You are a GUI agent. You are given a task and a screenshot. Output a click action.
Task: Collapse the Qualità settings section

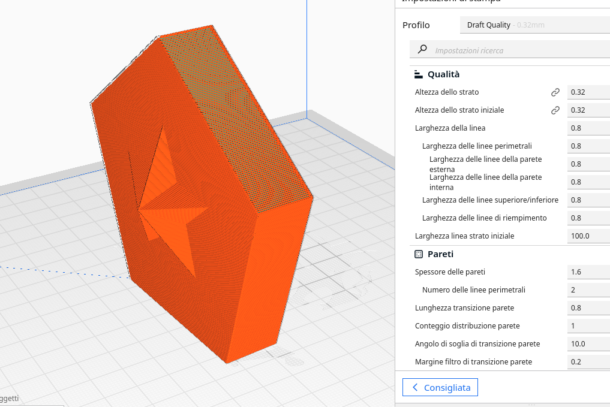[x=443, y=74]
